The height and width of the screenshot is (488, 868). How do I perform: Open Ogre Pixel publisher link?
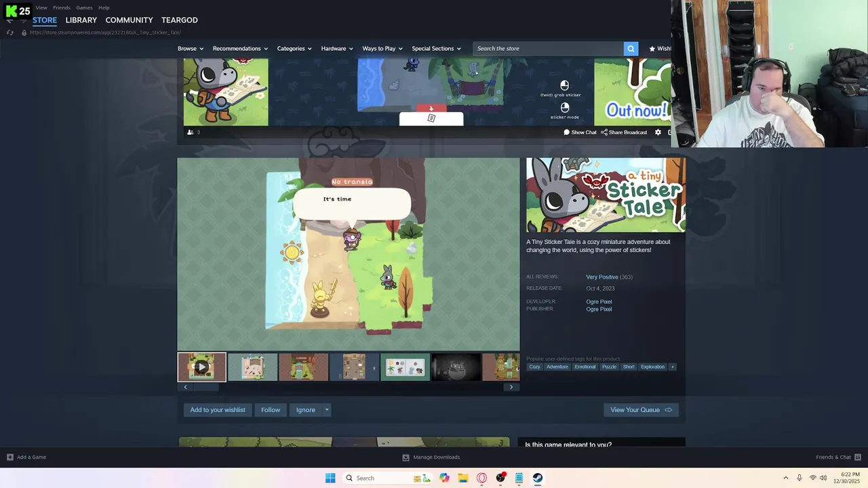pyautogui.click(x=599, y=309)
